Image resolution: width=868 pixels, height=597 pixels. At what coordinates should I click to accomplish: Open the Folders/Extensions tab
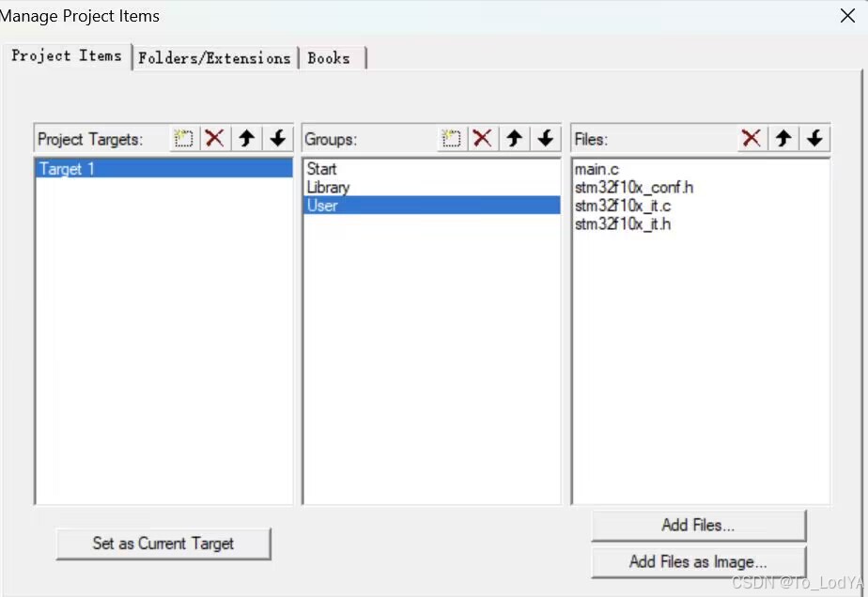point(215,58)
